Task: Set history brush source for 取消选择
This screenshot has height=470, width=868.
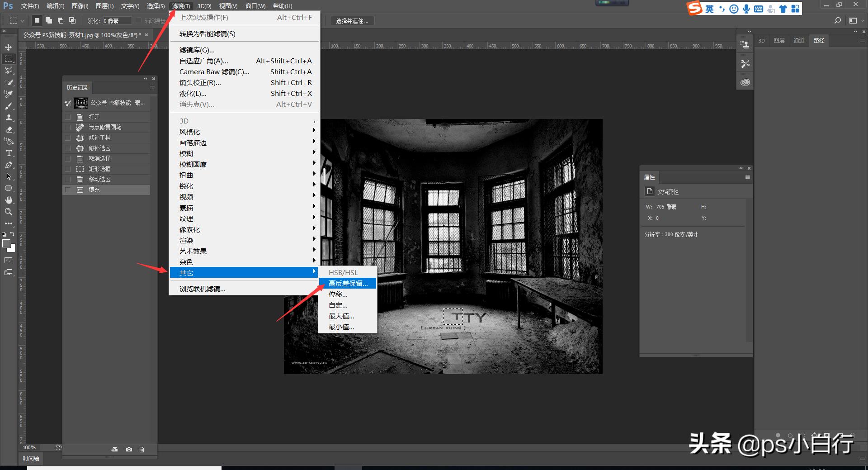Action: (68, 158)
